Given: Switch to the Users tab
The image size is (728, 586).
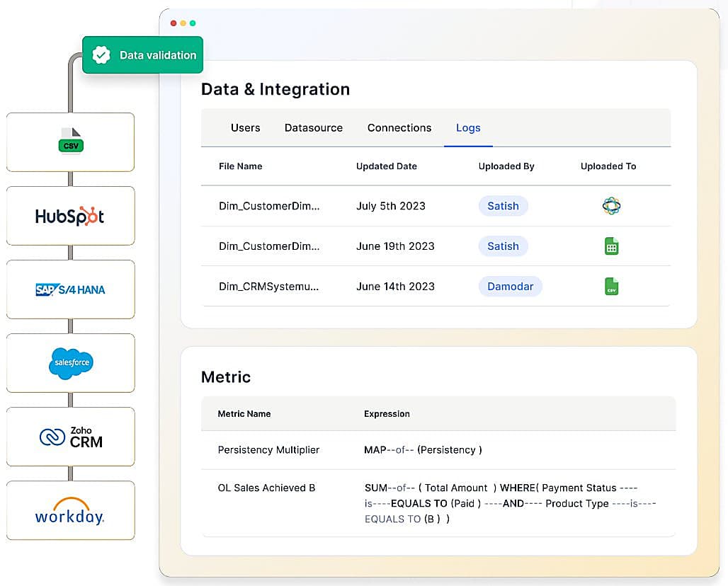Looking at the screenshot, I should click(x=245, y=127).
